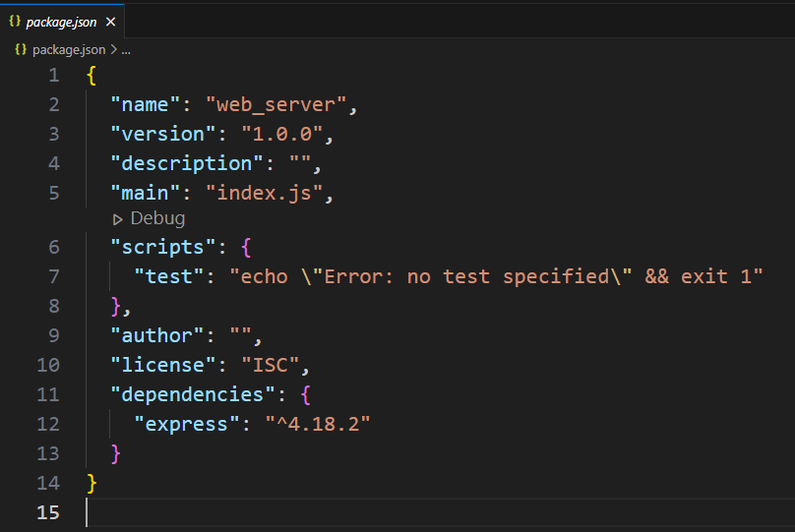The width and height of the screenshot is (795, 532).
Task: Click the "dependencies" key
Action: (x=193, y=394)
